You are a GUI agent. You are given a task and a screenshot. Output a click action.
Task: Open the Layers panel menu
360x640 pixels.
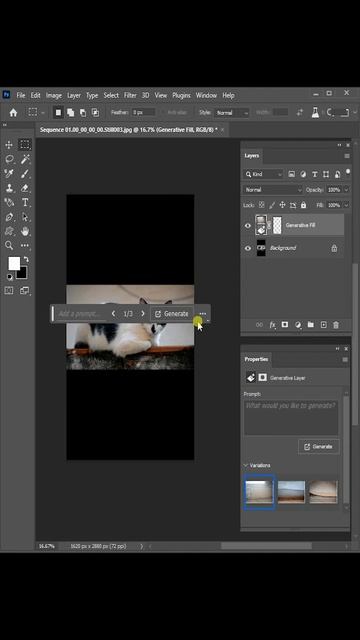pos(347,156)
